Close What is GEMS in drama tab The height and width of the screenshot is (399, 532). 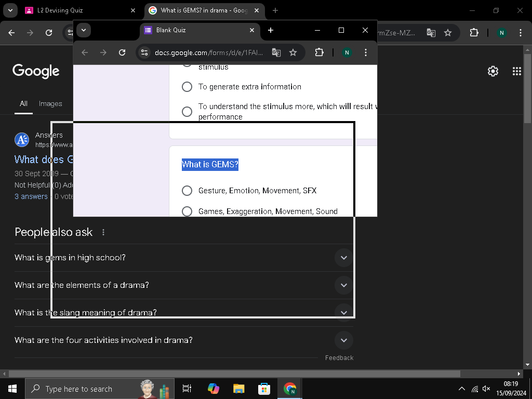[x=257, y=10]
